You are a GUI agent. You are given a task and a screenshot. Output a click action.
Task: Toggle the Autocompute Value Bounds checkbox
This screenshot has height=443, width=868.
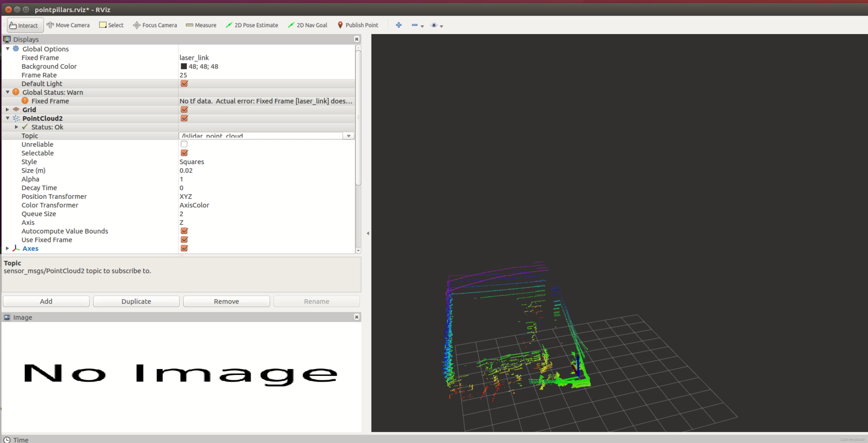pos(184,231)
